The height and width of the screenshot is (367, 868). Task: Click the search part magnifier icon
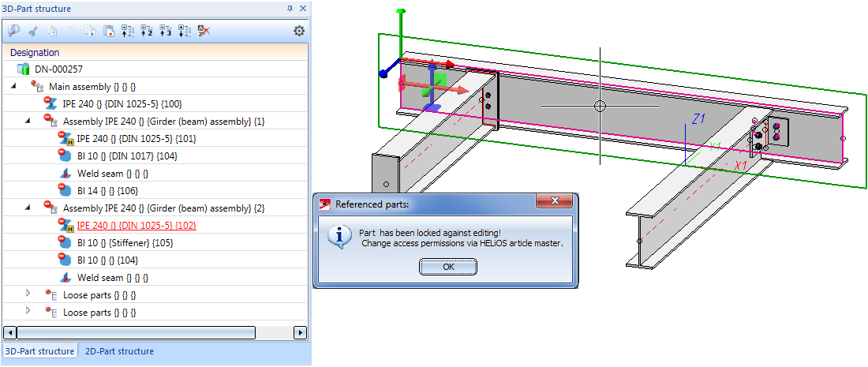pyautogui.click(x=14, y=31)
